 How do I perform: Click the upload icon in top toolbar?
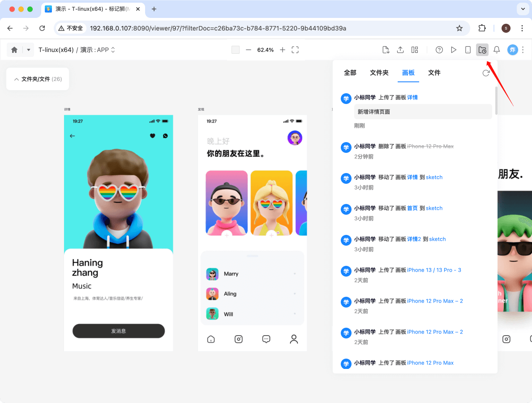click(x=400, y=50)
